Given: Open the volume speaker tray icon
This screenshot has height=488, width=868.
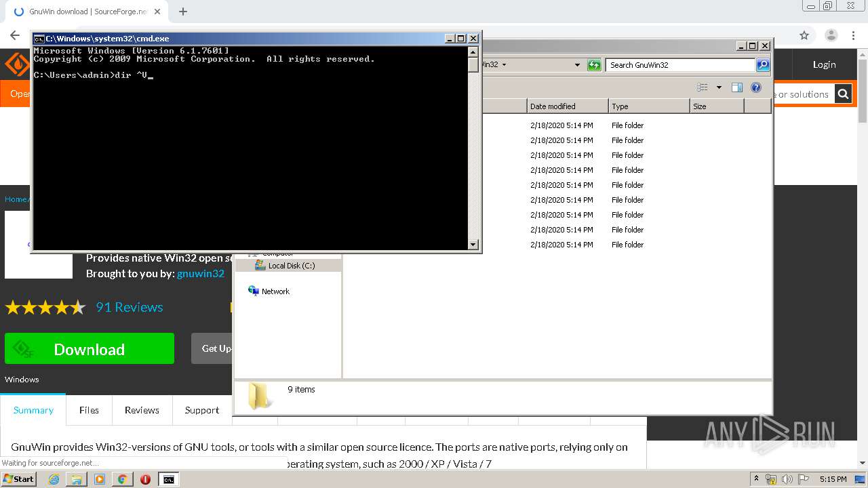Looking at the screenshot, I should click(x=787, y=479).
